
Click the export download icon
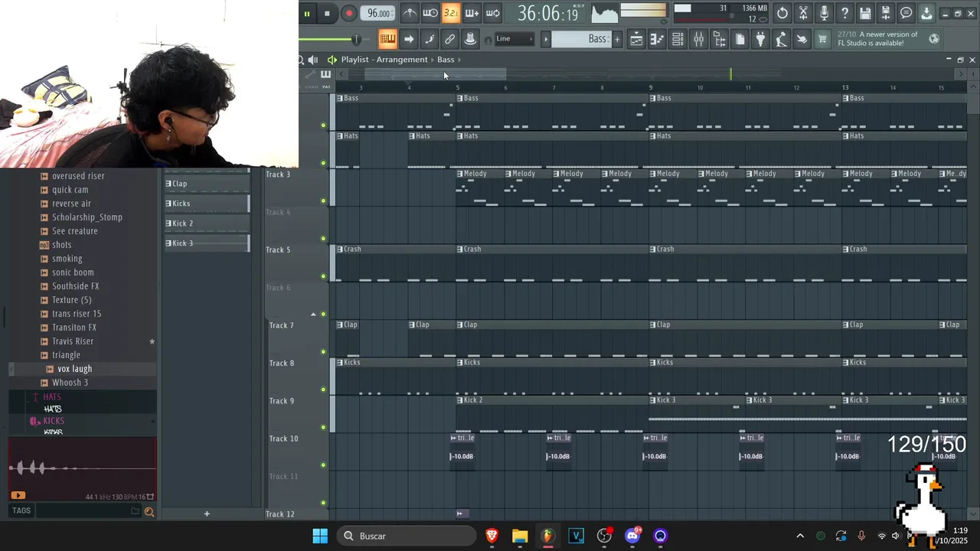coord(926,13)
